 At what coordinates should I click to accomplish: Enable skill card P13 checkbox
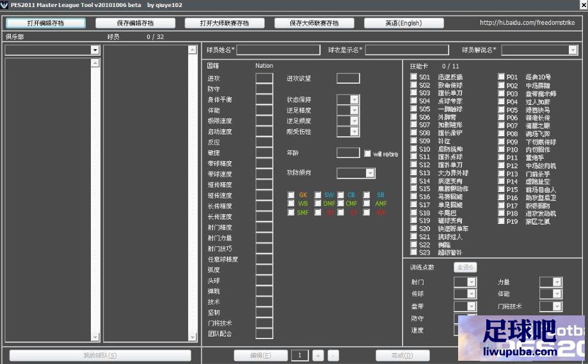click(x=501, y=173)
